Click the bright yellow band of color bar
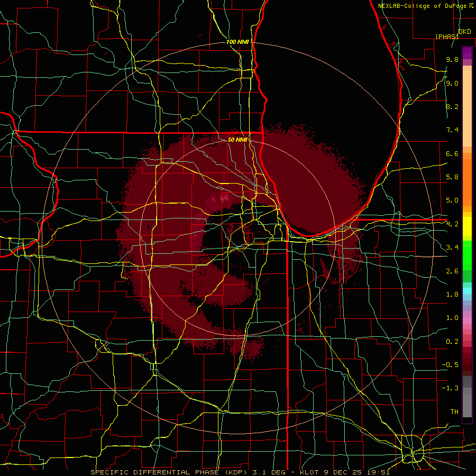 click(467, 226)
